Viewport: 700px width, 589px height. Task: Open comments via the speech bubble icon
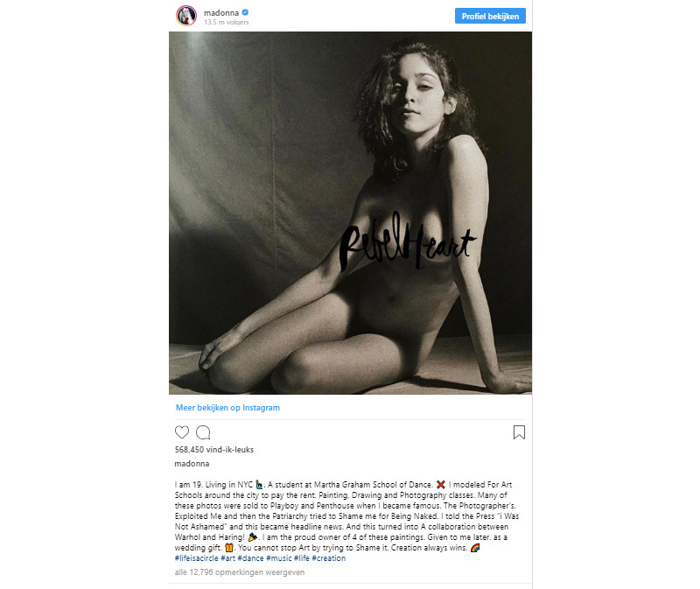203,432
